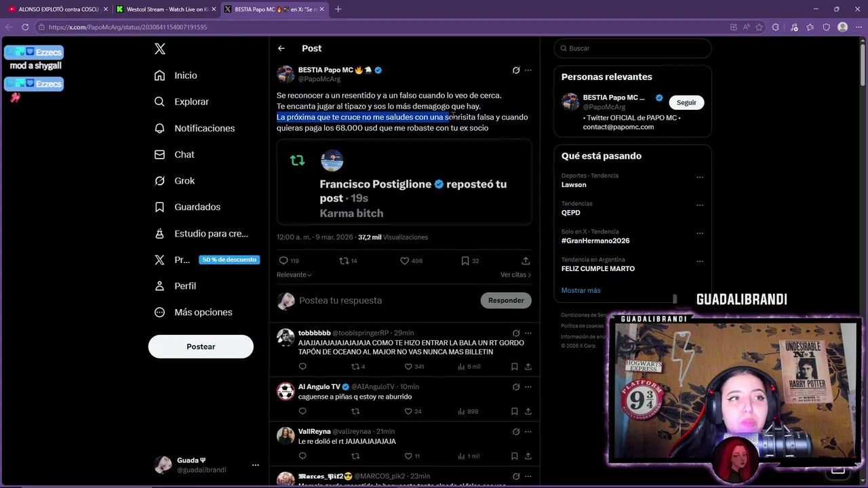This screenshot has height=488, width=868.
Task: Click the Buscar search field
Action: 633,48
